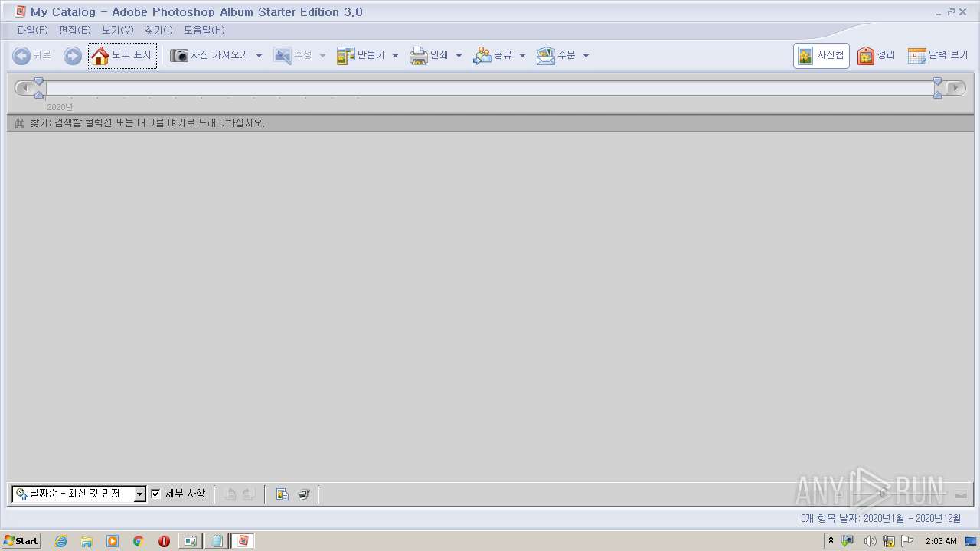
Task: Click the 사진 가져오기 camera icon
Action: (x=179, y=55)
